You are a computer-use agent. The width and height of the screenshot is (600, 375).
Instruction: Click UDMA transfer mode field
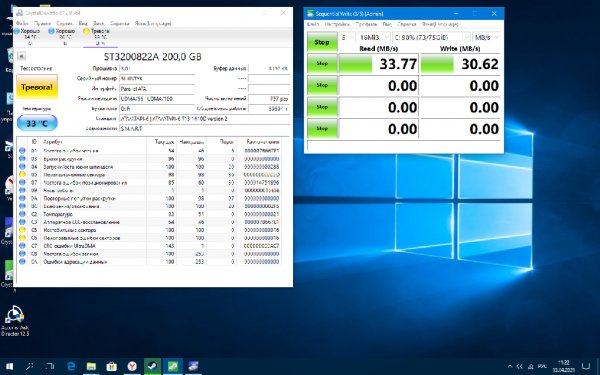point(157,99)
